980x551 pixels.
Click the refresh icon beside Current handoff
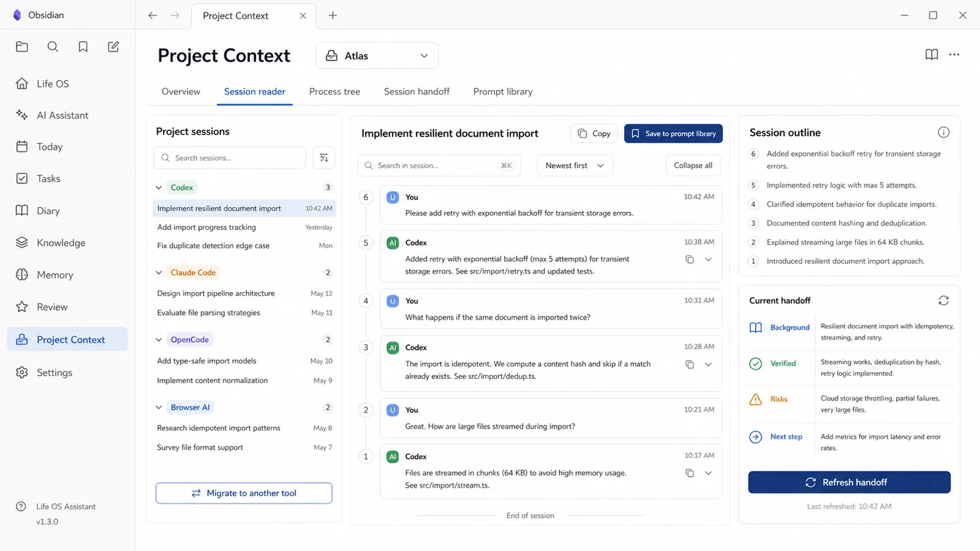tap(943, 301)
